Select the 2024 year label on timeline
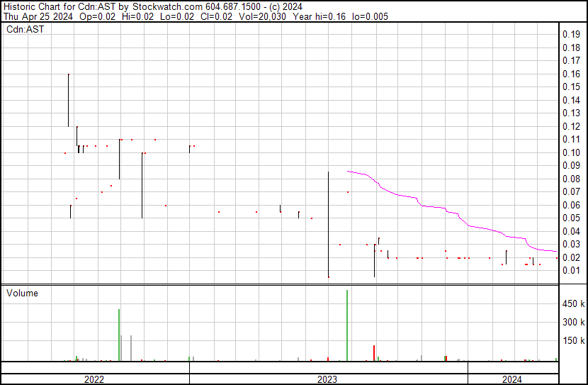The height and width of the screenshot is (385, 588). click(512, 379)
